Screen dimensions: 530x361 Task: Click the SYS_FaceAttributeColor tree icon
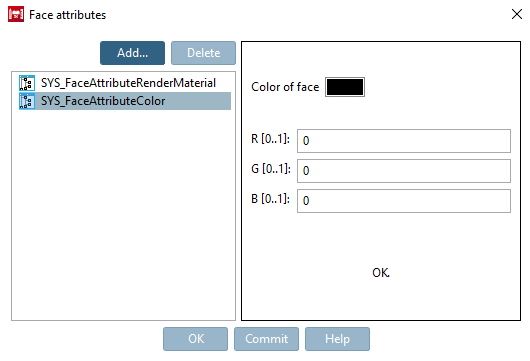click(27, 101)
